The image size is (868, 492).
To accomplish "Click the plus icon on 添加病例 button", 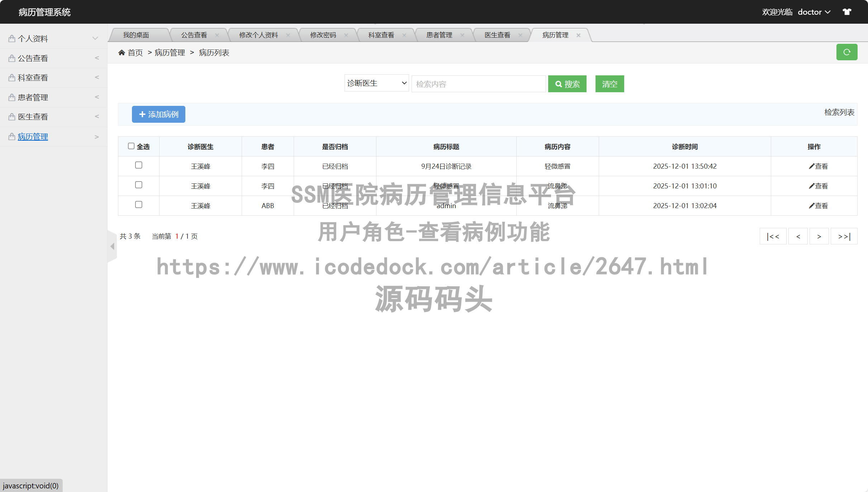I will point(142,114).
